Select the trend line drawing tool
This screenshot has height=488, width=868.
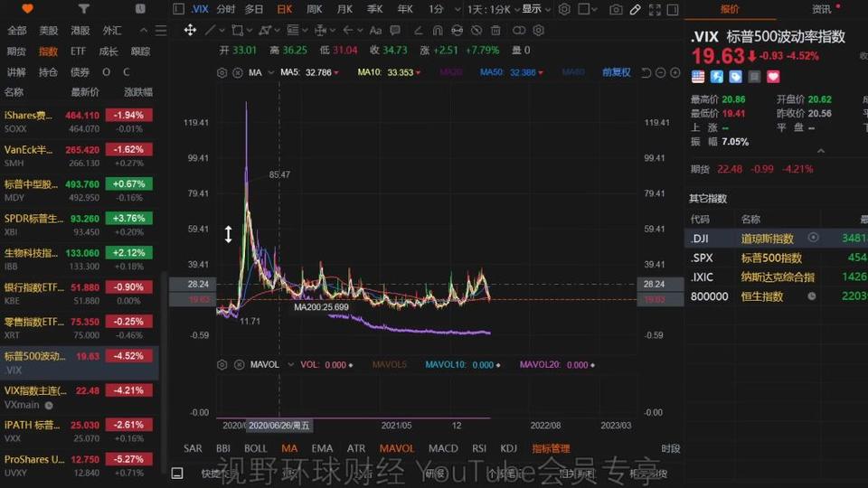coord(209,31)
